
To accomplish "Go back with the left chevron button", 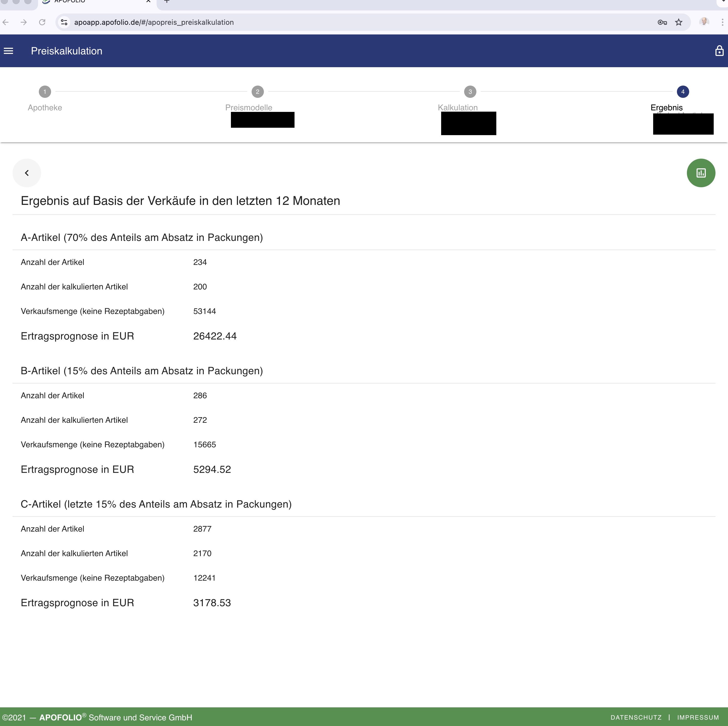I will click(27, 173).
